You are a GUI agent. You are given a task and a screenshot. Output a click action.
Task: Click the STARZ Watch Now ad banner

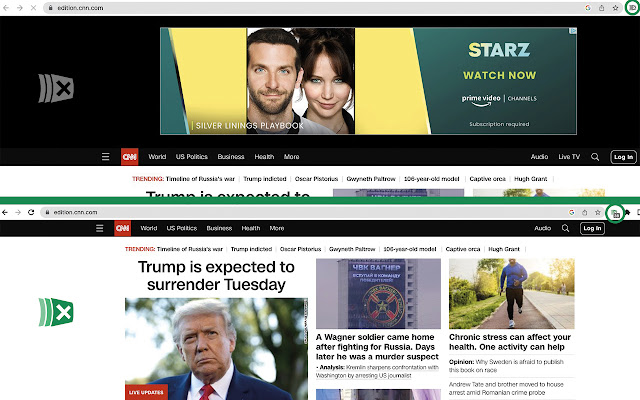coord(369,81)
